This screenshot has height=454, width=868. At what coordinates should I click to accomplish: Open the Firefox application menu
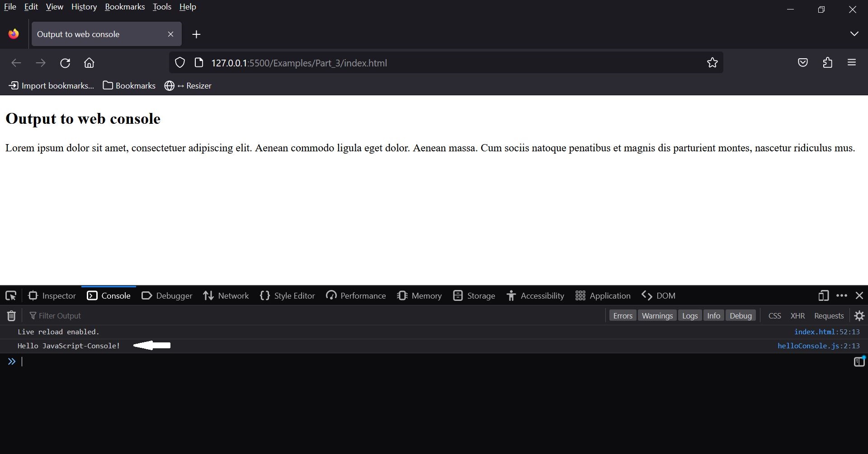coord(852,62)
